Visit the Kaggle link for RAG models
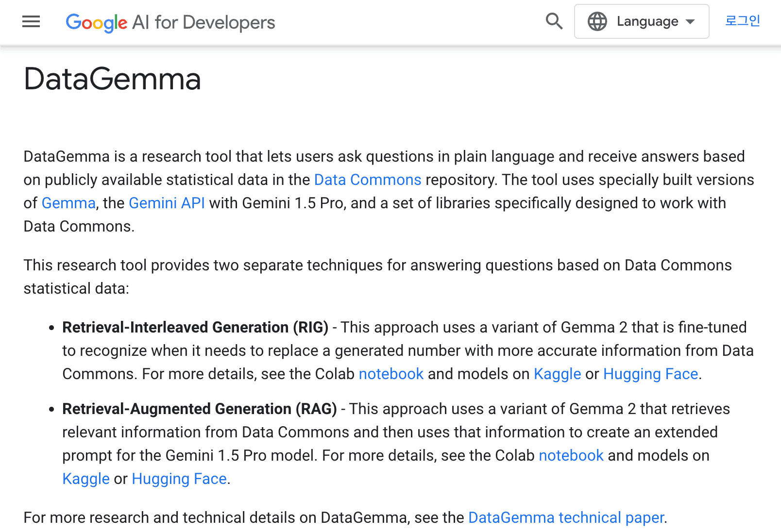This screenshot has width=781, height=532. pyautogui.click(x=86, y=479)
